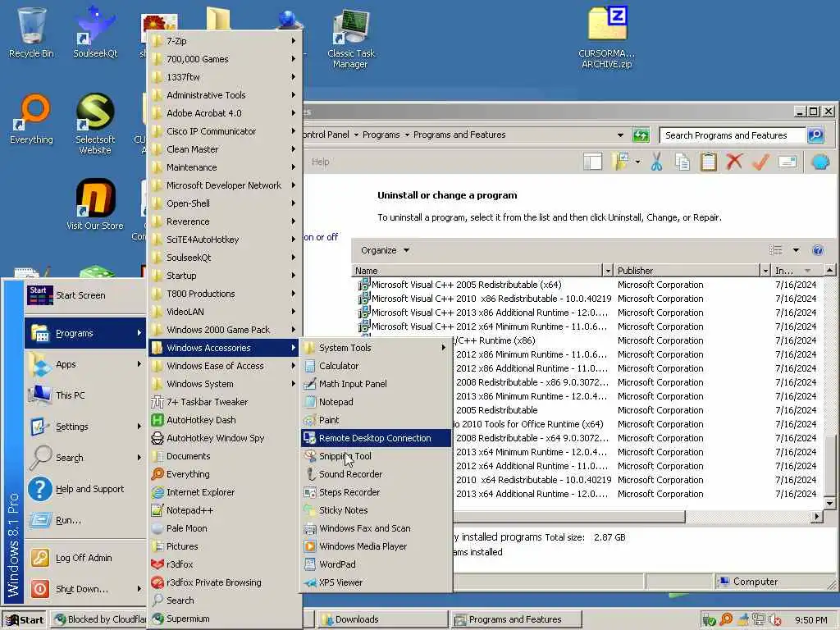Launch Paint from accessories submenu
Image resolution: width=840 pixels, height=630 pixels.
point(376,420)
